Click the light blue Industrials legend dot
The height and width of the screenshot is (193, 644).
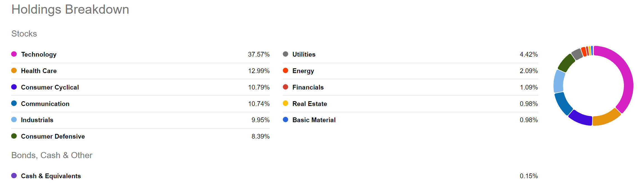(x=14, y=120)
